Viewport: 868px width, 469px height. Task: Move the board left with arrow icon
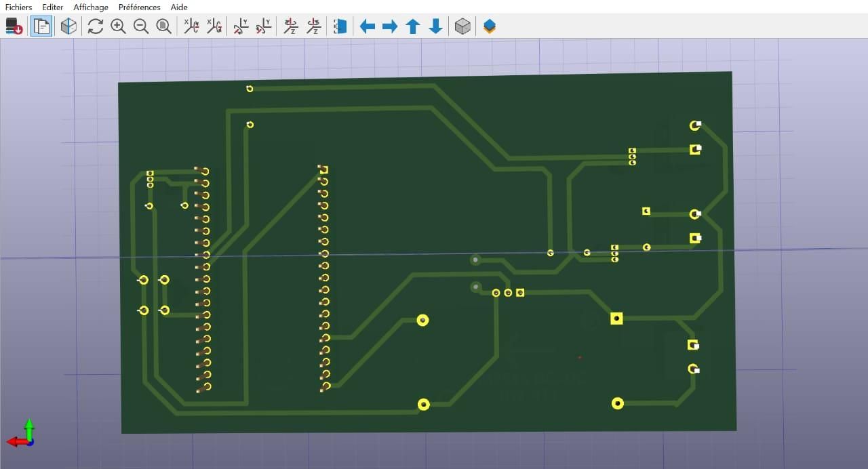(x=368, y=26)
